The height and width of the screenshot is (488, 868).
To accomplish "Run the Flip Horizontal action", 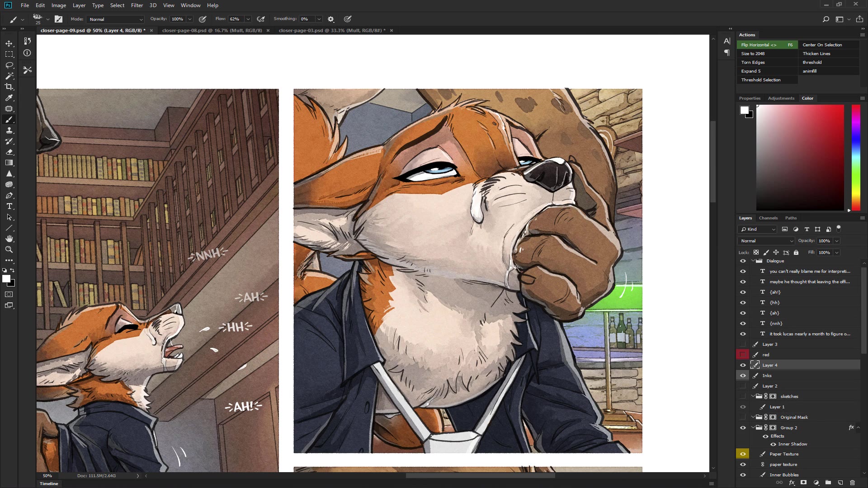I will (x=767, y=45).
